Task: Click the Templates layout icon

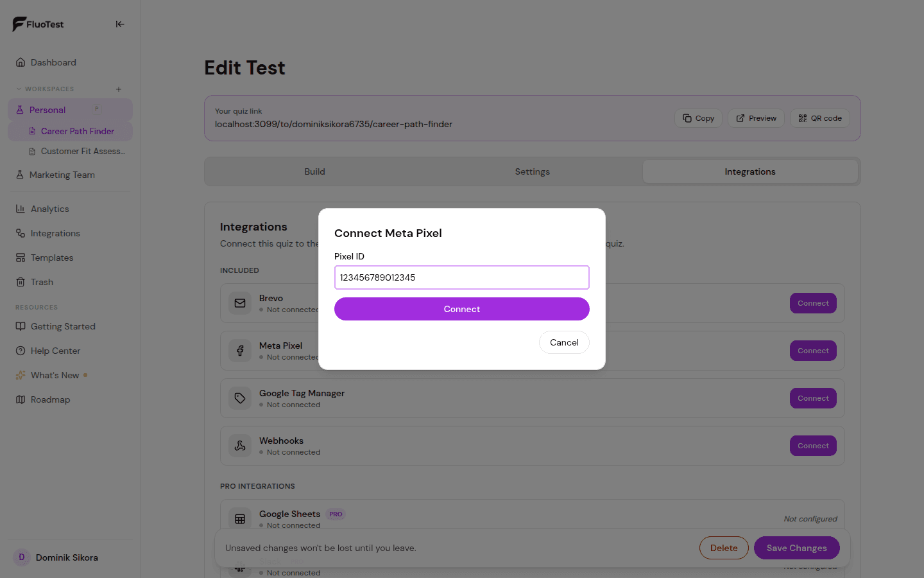Action: point(21,258)
